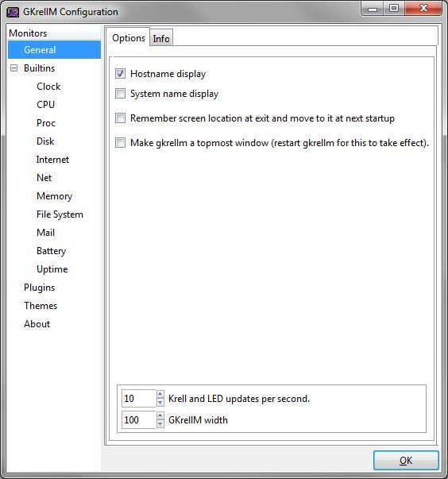Screen dimensions: 448x479
Task: Decrease the GKrellM width value
Action: 160,423
